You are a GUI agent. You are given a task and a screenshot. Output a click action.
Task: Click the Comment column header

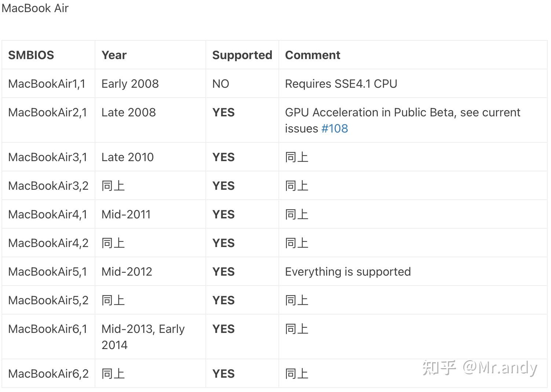313,55
